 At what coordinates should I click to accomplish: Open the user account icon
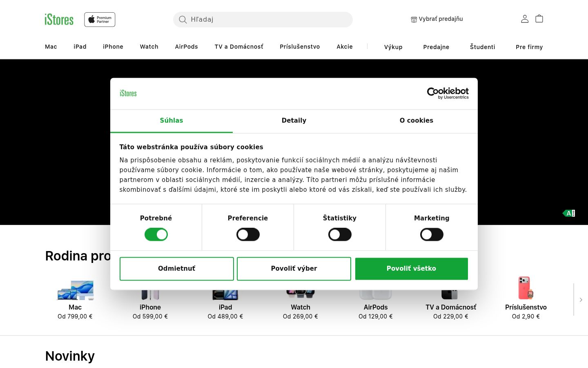click(x=525, y=19)
